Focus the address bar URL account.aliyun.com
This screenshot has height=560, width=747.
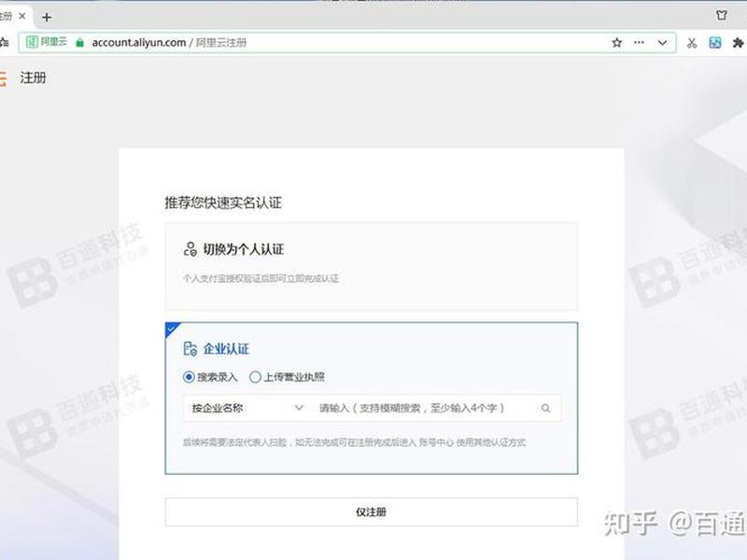click(x=138, y=42)
